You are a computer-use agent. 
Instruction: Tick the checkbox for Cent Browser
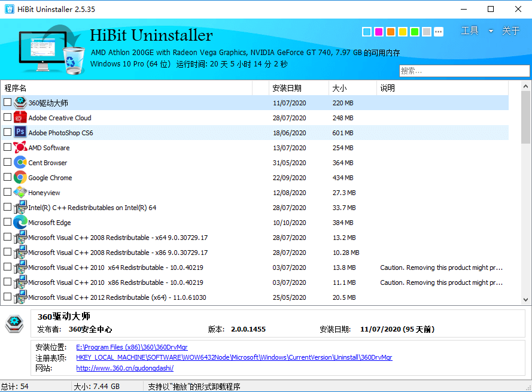[x=7, y=162]
